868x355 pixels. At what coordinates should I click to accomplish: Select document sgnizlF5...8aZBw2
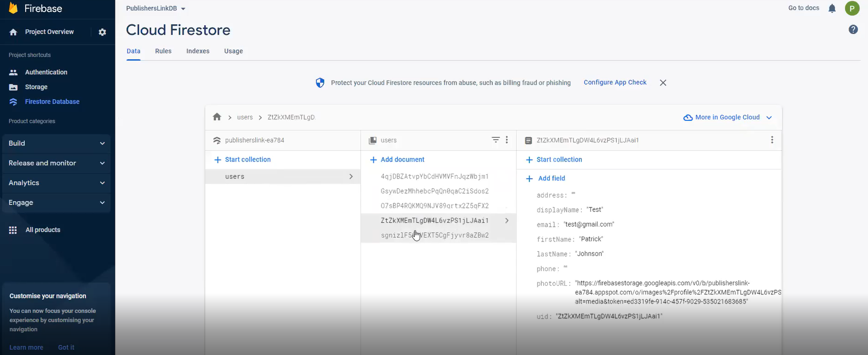click(x=434, y=235)
